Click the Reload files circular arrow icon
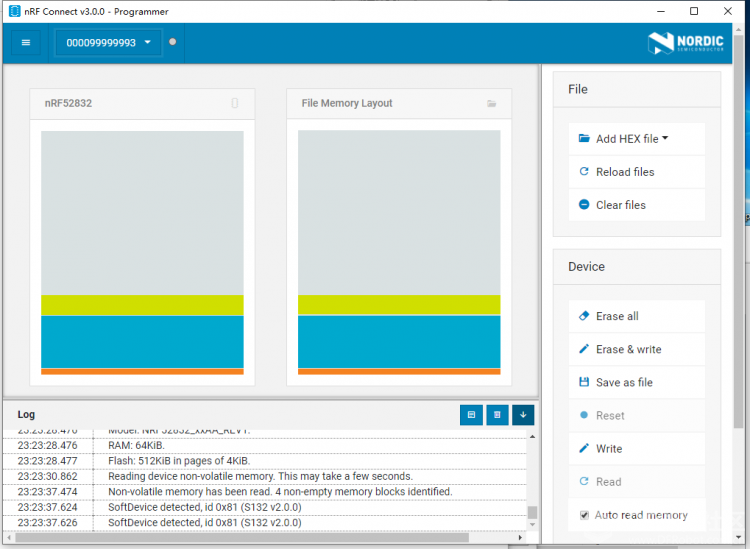 584,171
